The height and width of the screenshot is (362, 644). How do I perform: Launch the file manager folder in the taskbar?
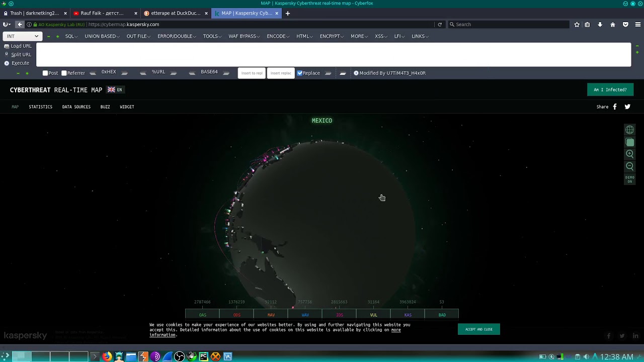tap(131, 356)
